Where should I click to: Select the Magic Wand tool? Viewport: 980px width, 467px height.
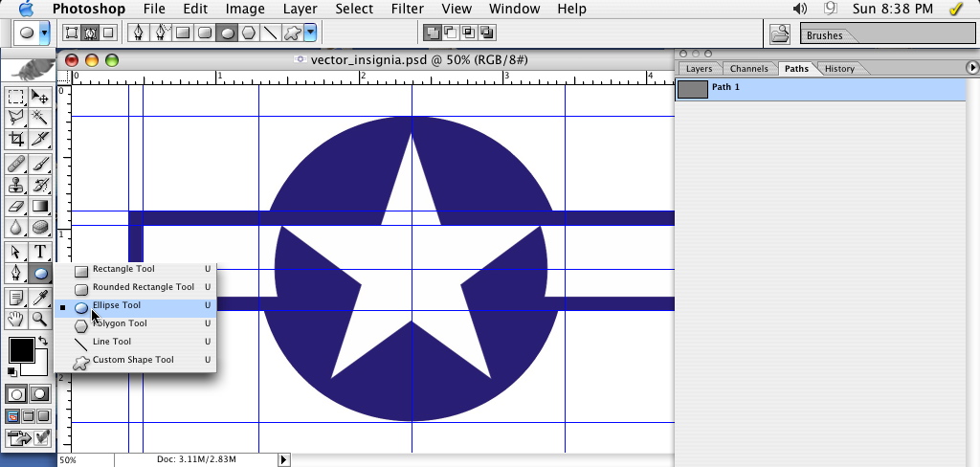[x=40, y=118]
